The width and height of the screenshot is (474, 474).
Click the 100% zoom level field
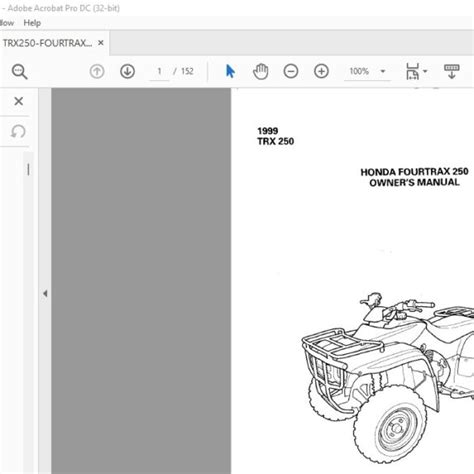pos(359,71)
